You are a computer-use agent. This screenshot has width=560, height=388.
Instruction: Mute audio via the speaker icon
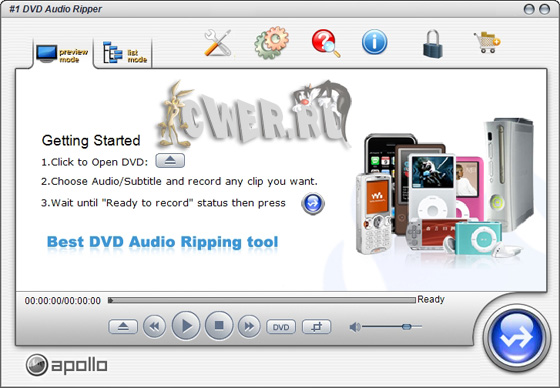355,327
